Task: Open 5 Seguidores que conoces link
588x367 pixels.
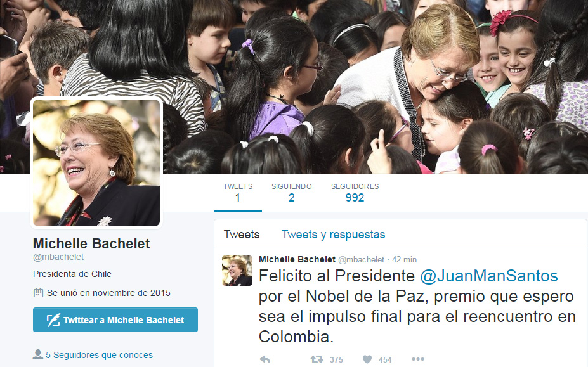Action: pos(99,354)
